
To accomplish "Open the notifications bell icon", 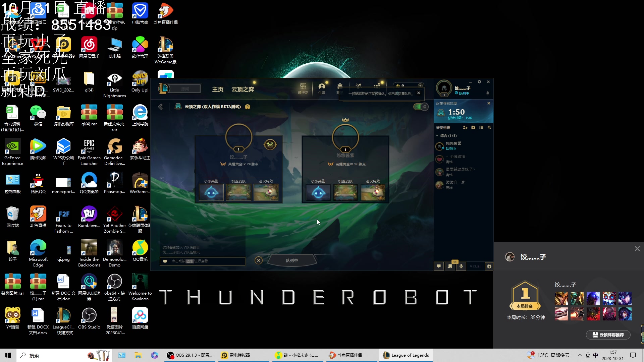I will 487,93.
